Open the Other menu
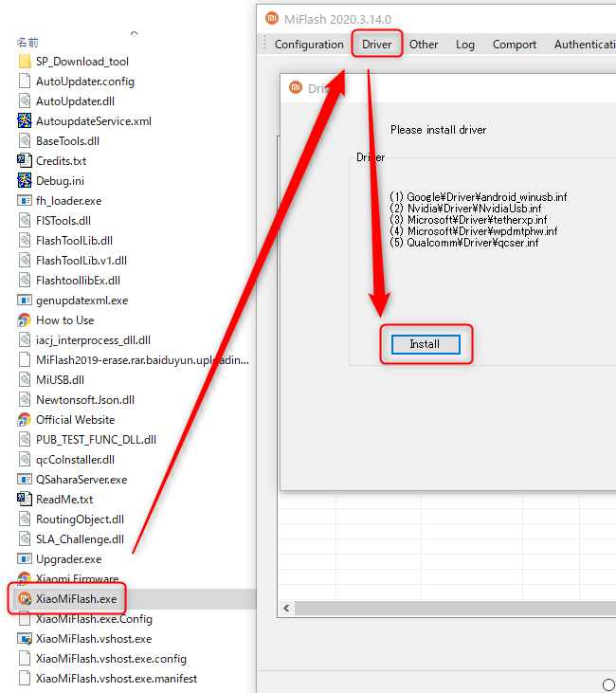This screenshot has height=693, width=616. coord(424,45)
